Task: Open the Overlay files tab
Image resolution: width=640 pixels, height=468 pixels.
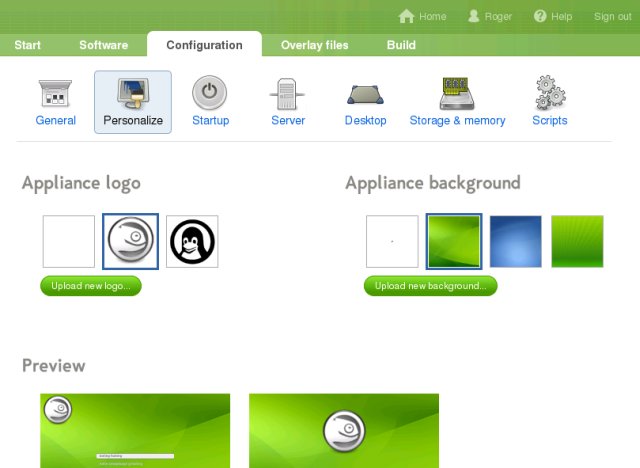Action: coord(314,45)
